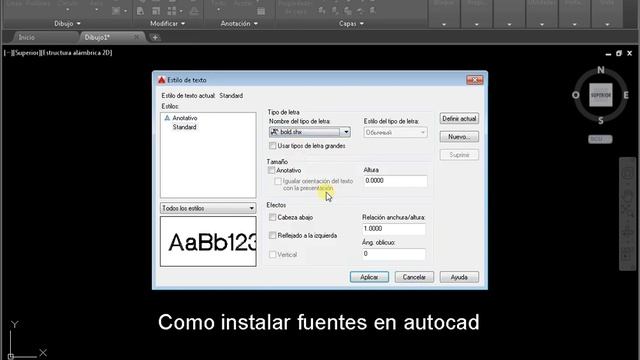Select Standard in the Estilos list
The image size is (640, 360).
click(184, 127)
